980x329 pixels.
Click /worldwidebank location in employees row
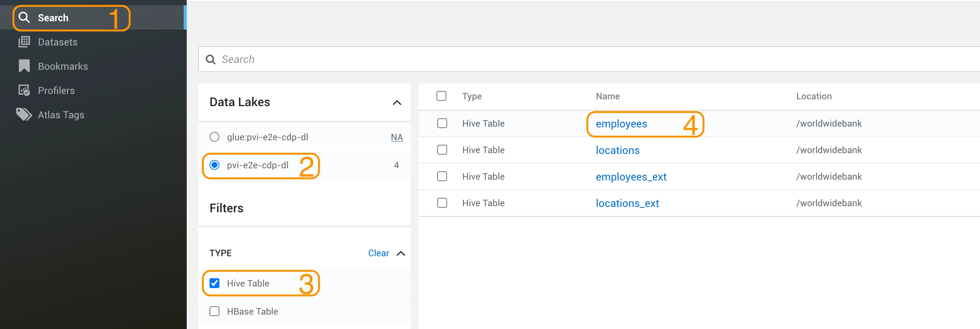coord(829,124)
